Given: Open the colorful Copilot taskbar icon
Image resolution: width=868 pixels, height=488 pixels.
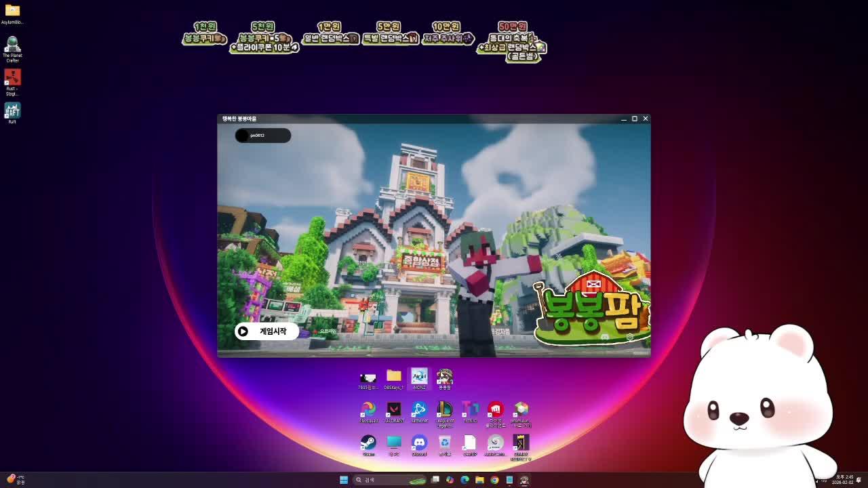Looking at the screenshot, I should (x=450, y=480).
